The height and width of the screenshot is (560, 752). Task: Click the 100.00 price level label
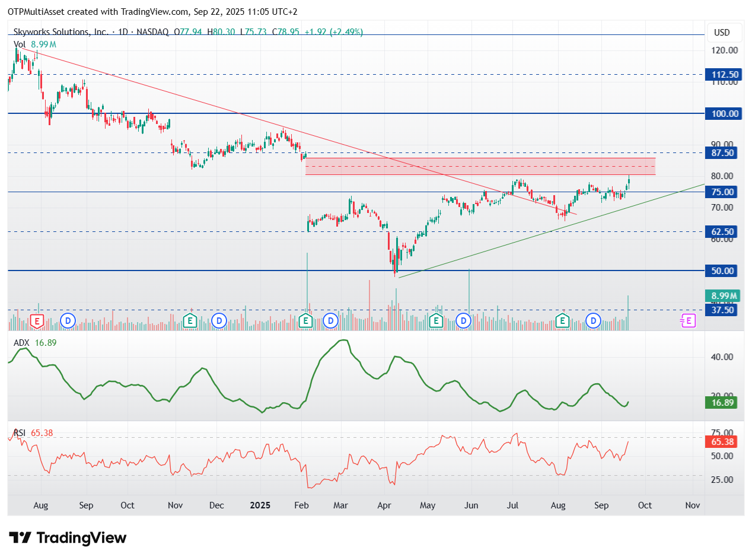pos(724,113)
